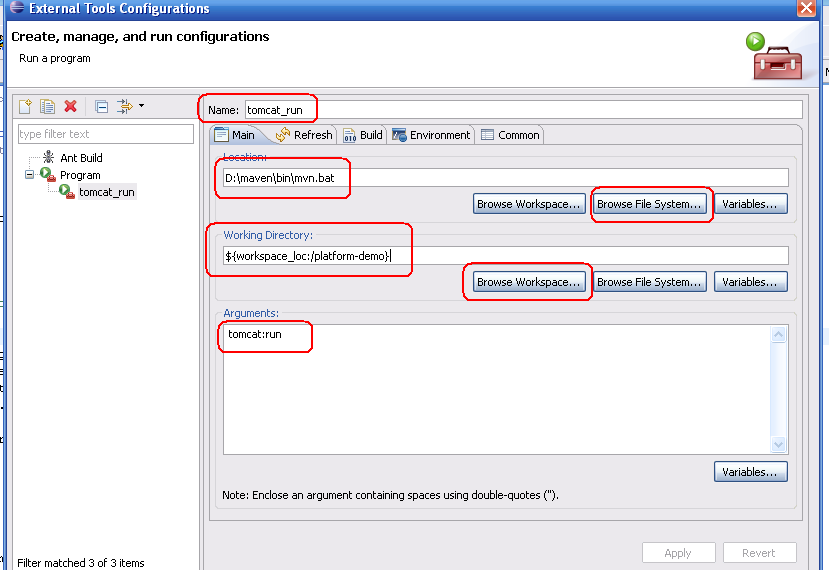Click the Location path field
The image size is (829, 570).
click(x=505, y=178)
